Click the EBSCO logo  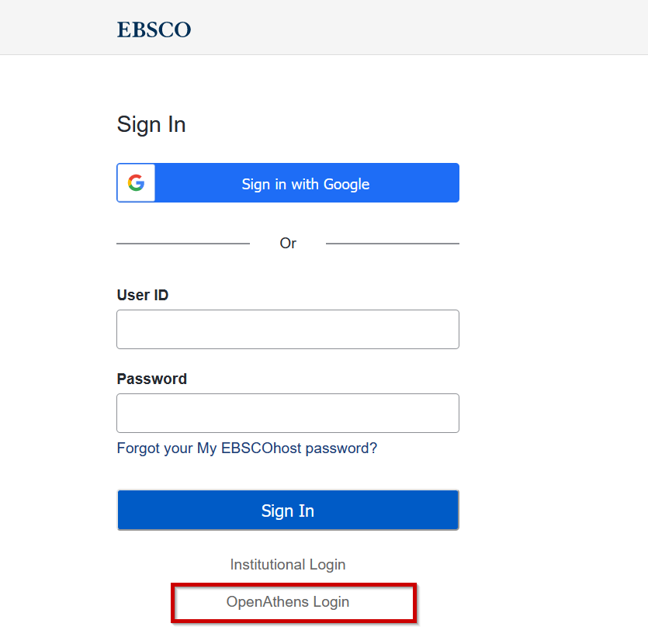153,29
